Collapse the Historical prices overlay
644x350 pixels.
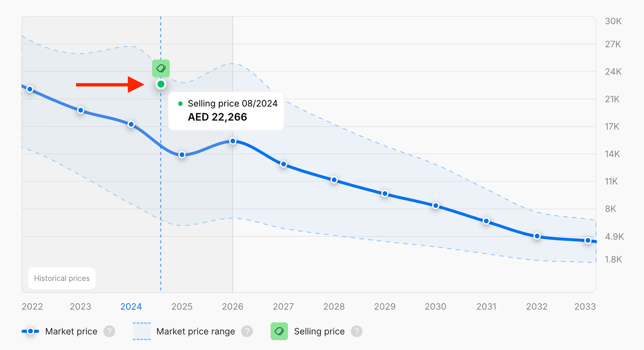pos(62,278)
